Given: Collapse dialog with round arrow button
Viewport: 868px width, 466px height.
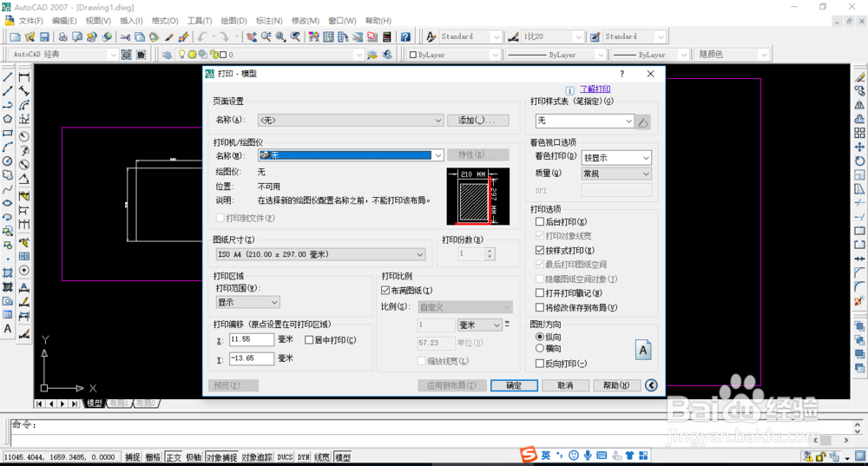Looking at the screenshot, I should coord(652,385).
